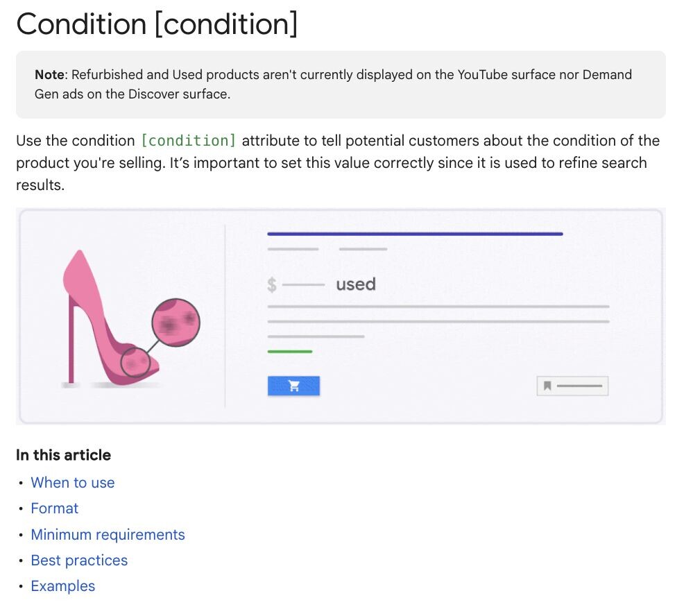Click the green [condition] code text
Viewport: 684px width, 616px height.
(x=189, y=141)
